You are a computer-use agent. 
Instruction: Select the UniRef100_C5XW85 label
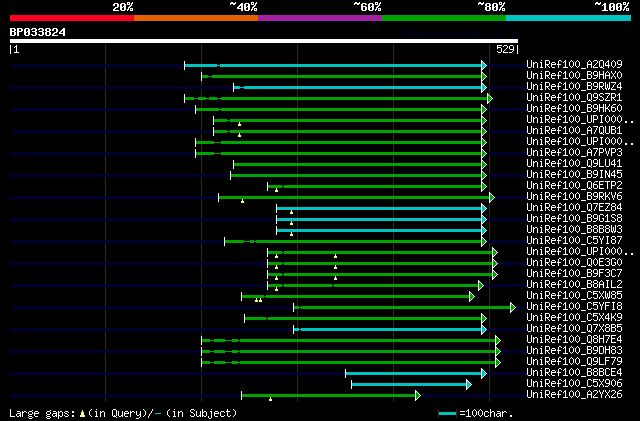(x=574, y=296)
